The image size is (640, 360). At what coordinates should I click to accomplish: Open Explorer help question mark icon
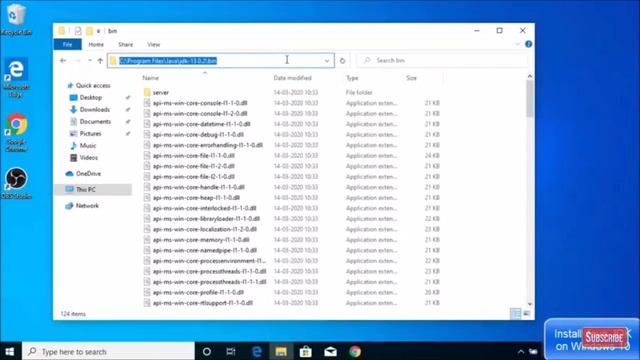(x=528, y=44)
